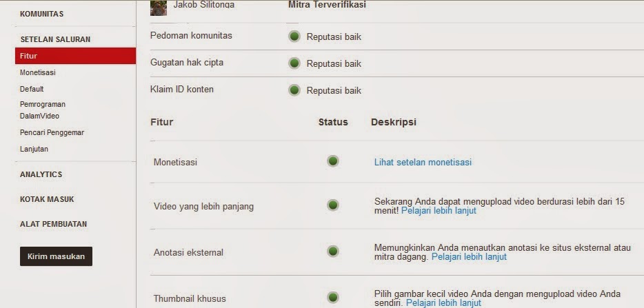Open Pelajari lebih lanjut for Thumbnail khusus
644x308 pixels.
click(443, 303)
